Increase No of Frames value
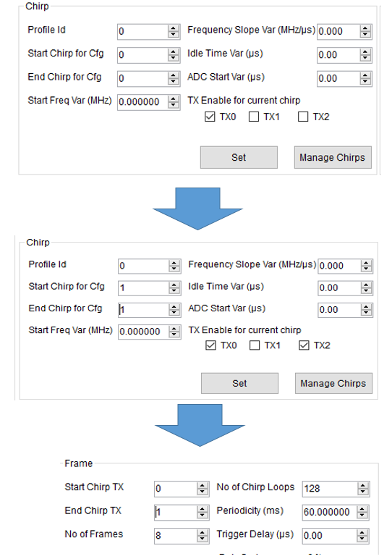392x559 pixels. [x=202, y=533]
